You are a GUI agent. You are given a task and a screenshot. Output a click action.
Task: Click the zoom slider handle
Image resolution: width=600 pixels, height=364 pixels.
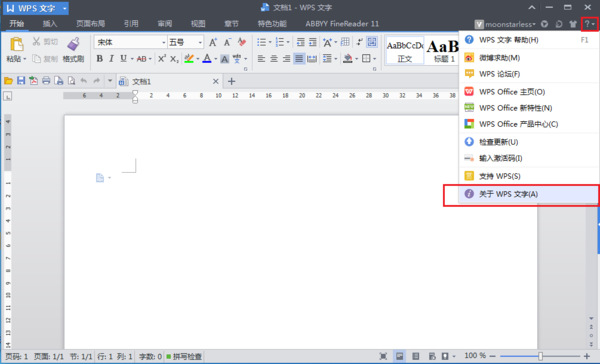click(x=540, y=356)
